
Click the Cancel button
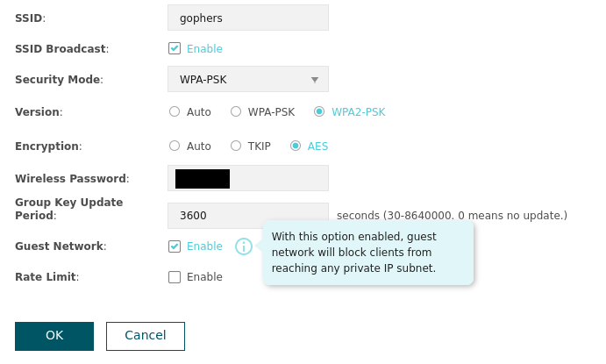(146, 336)
